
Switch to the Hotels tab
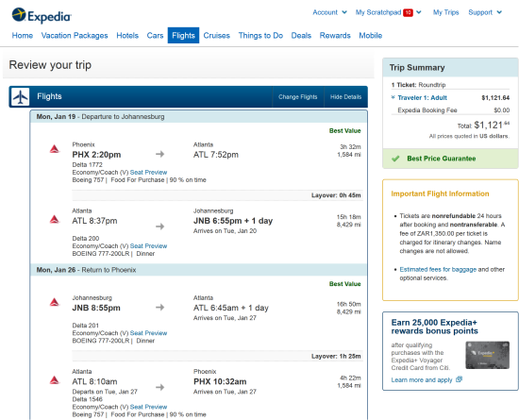point(127,36)
